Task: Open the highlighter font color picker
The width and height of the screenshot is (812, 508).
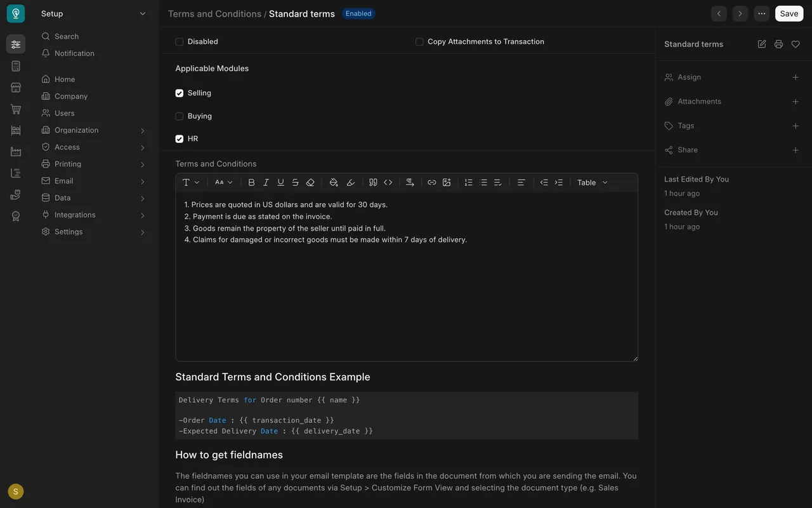Action: 350,182
